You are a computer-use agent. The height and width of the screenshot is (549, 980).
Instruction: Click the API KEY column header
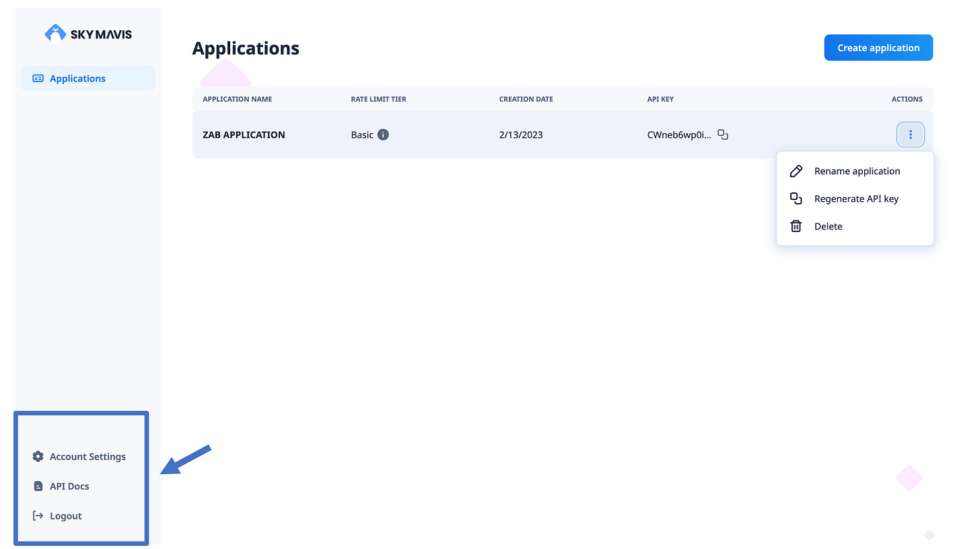click(x=660, y=99)
